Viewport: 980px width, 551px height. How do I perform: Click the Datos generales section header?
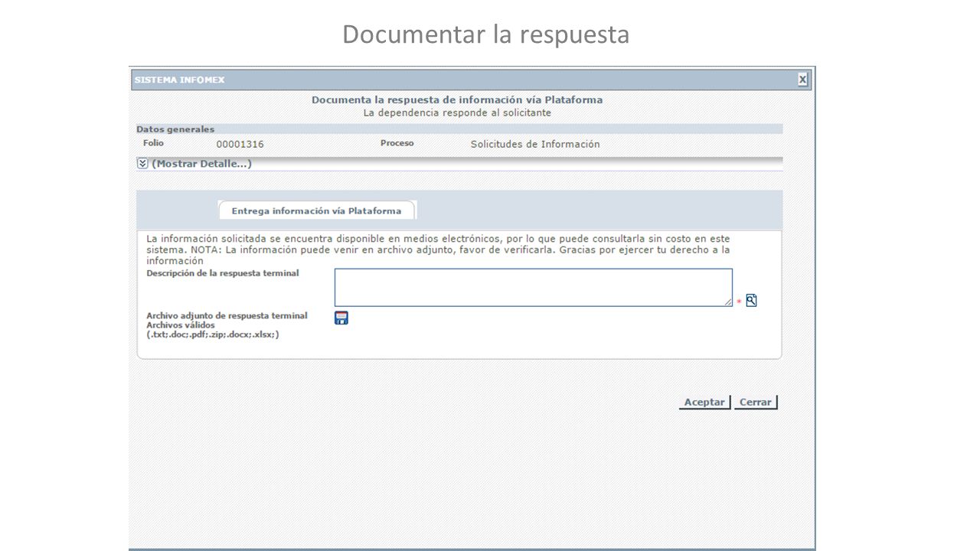coord(175,129)
